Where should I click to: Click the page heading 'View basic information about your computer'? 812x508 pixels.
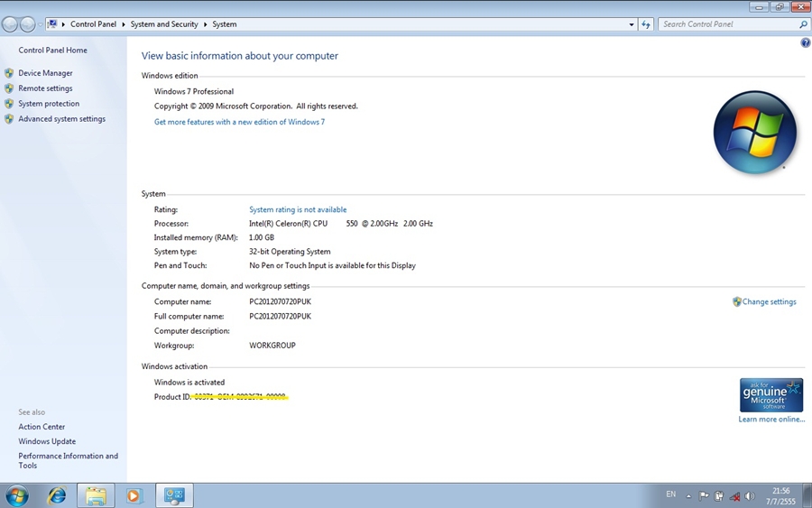(240, 55)
